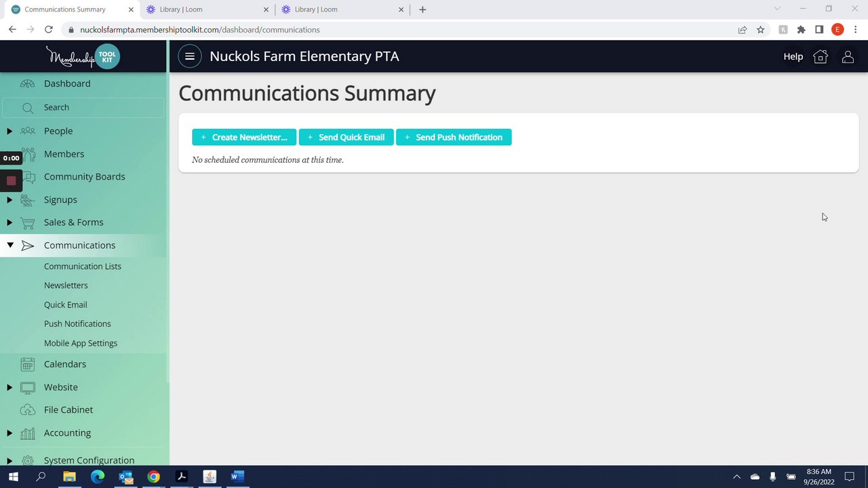Screen dimensions: 868x488
Task: Click the Signups icon in sidebar
Action: (x=27, y=200)
